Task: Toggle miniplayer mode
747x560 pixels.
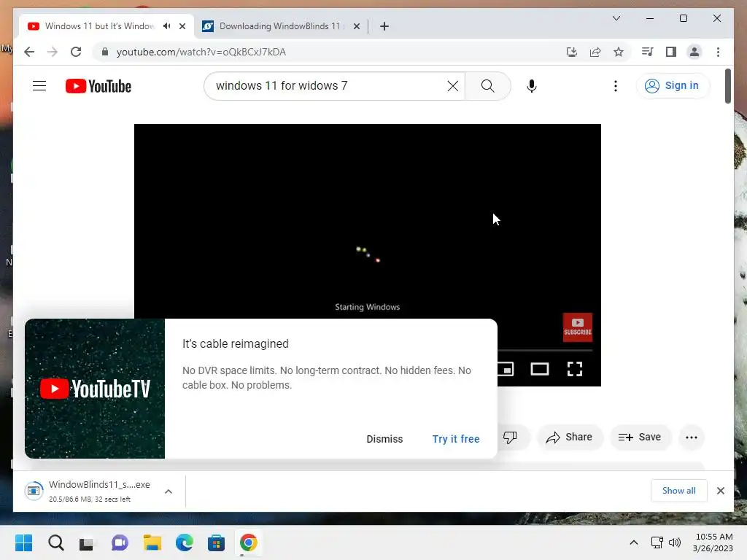Action: [505, 369]
